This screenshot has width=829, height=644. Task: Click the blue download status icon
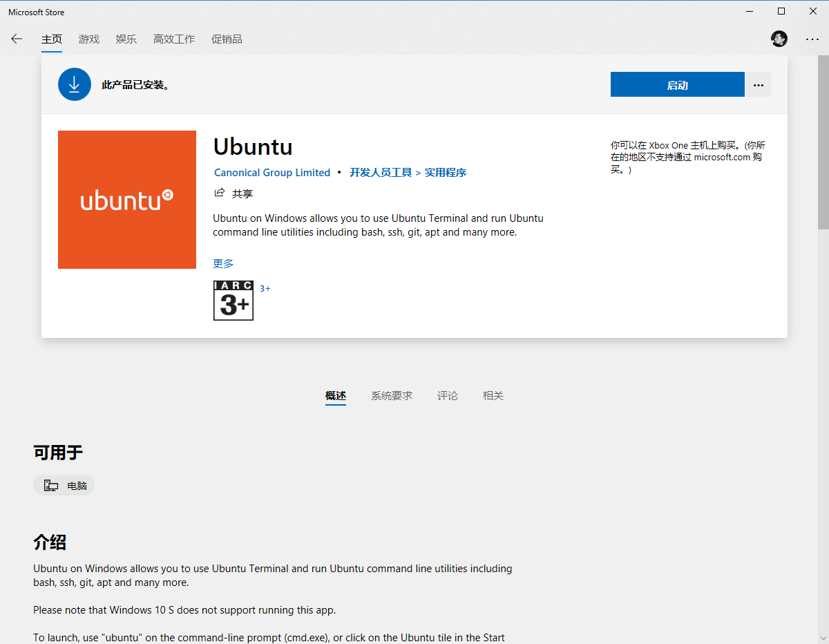click(75, 84)
